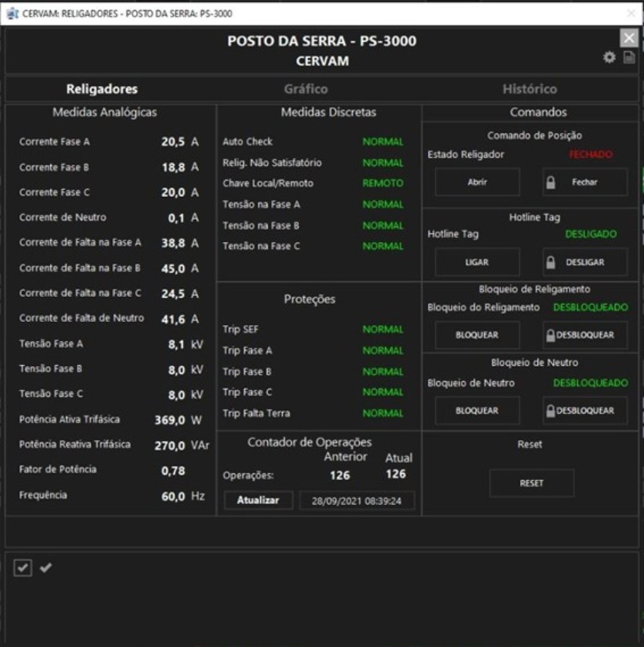Click the document report icon beside the gear

coord(629,57)
